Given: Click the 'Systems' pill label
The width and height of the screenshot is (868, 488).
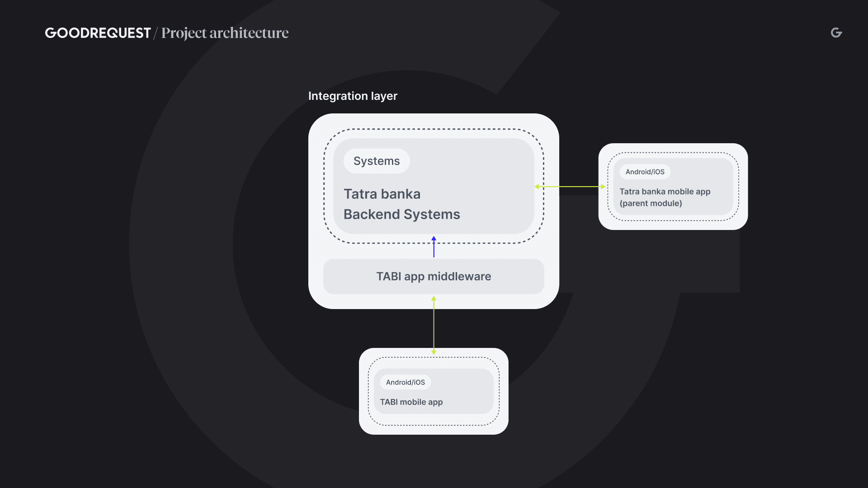Looking at the screenshot, I should [x=377, y=161].
